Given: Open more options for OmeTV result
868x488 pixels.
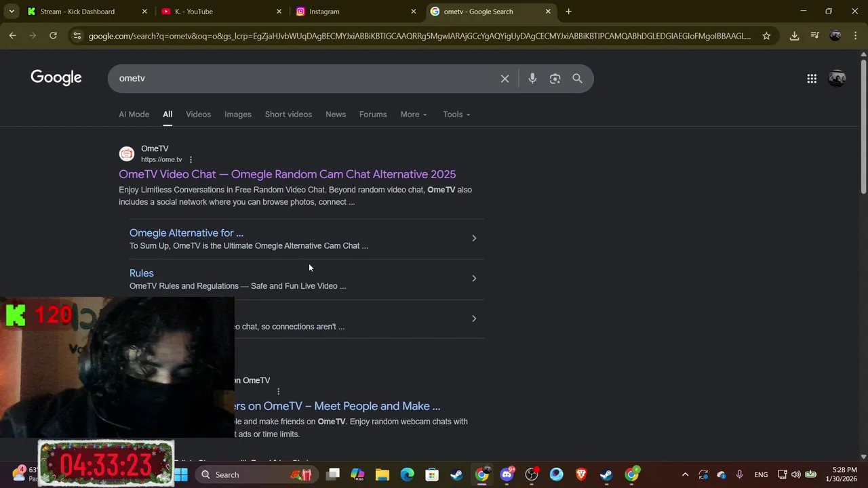Looking at the screenshot, I should pyautogui.click(x=191, y=160).
